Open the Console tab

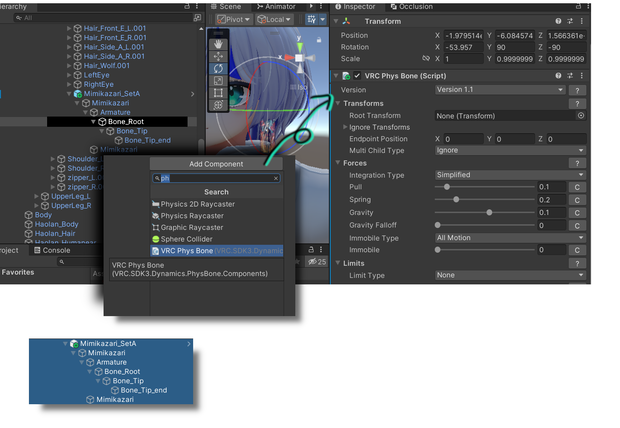coord(52,250)
